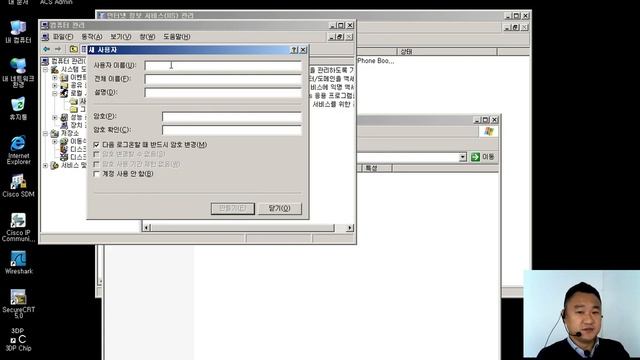Expand the 이동식 저장소 tree branch
The height and width of the screenshot is (360, 640).
(55, 141)
